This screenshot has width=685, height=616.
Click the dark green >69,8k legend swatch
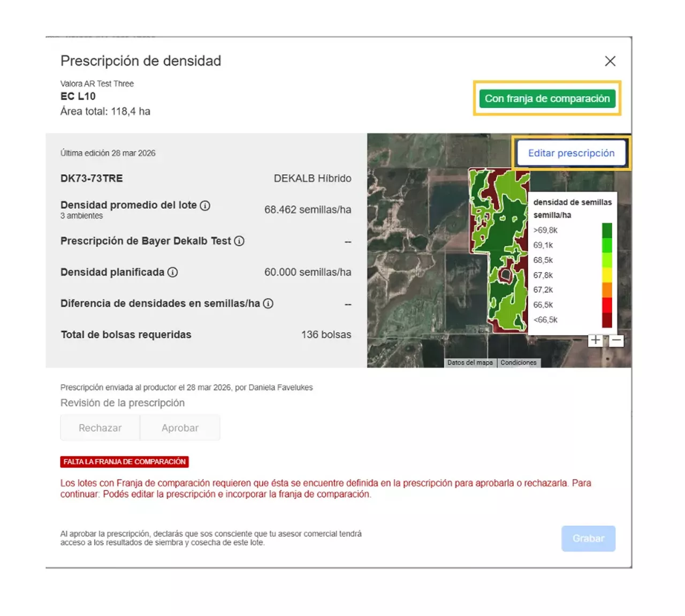(606, 230)
